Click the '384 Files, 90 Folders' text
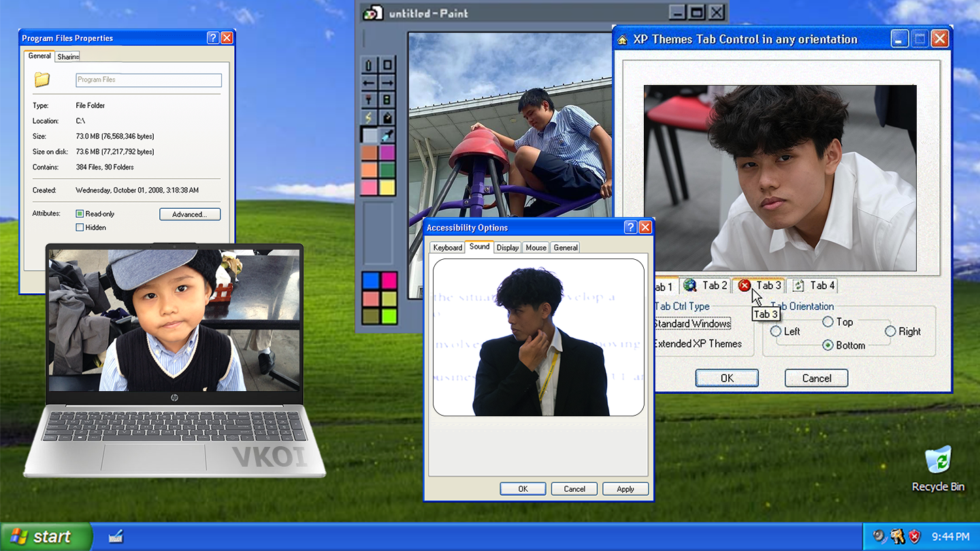Image resolution: width=980 pixels, height=551 pixels. click(105, 167)
